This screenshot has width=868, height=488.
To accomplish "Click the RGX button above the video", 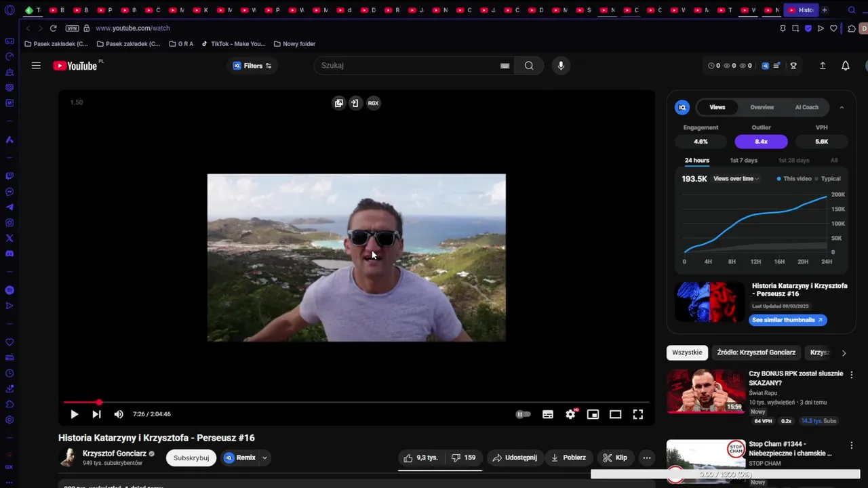I will 373,103.
